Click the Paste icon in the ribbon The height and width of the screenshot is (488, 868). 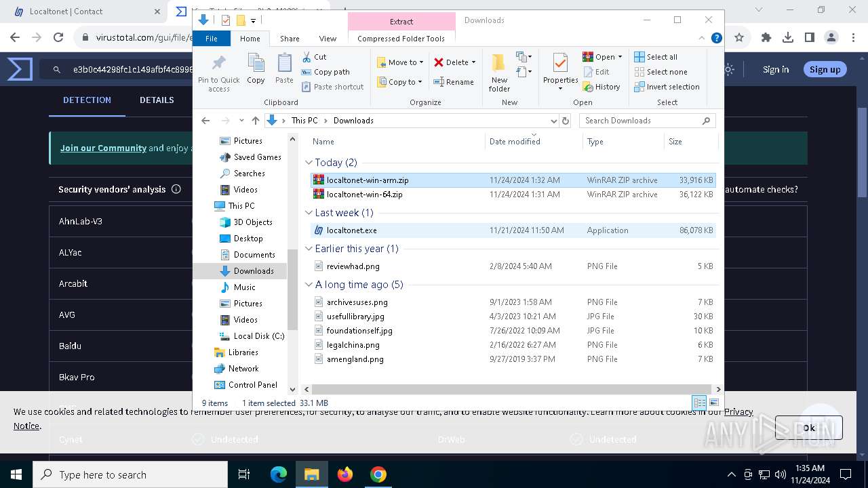[x=284, y=68]
